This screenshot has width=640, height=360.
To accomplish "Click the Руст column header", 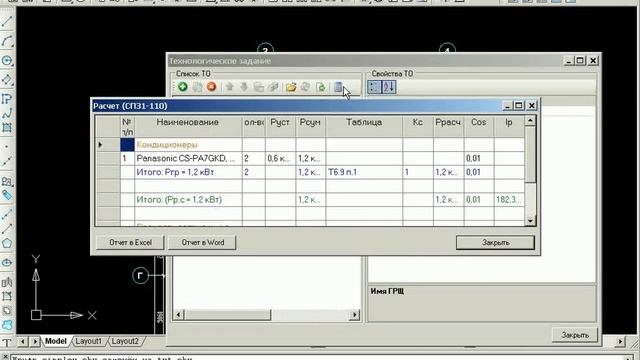I will pyautogui.click(x=280, y=127).
